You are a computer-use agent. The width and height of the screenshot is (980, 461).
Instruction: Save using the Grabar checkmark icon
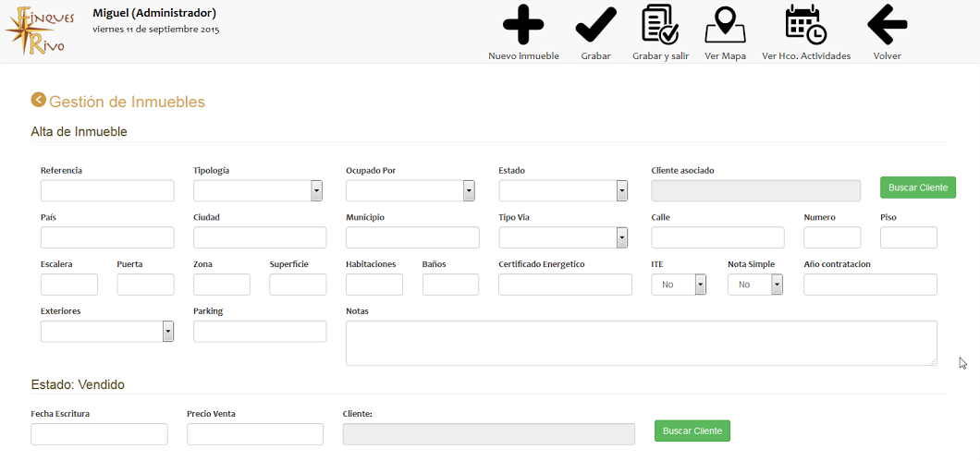(595, 25)
